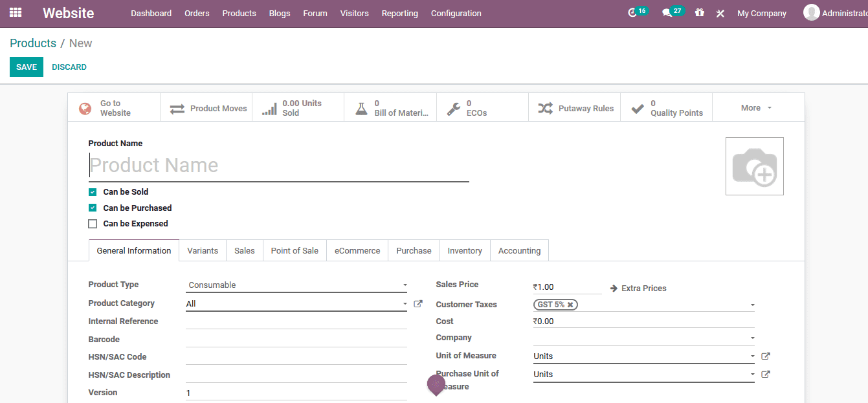Open the Reporting menu

tap(399, 13)
